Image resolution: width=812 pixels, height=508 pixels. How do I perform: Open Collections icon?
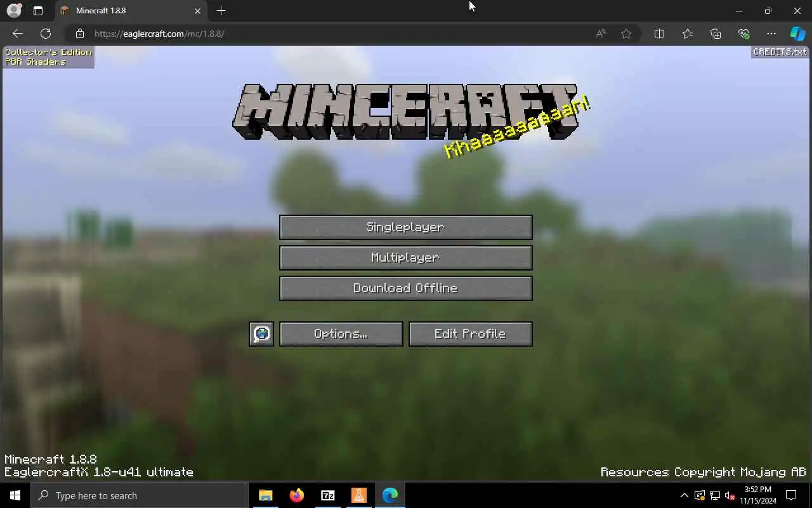[716, 34]
